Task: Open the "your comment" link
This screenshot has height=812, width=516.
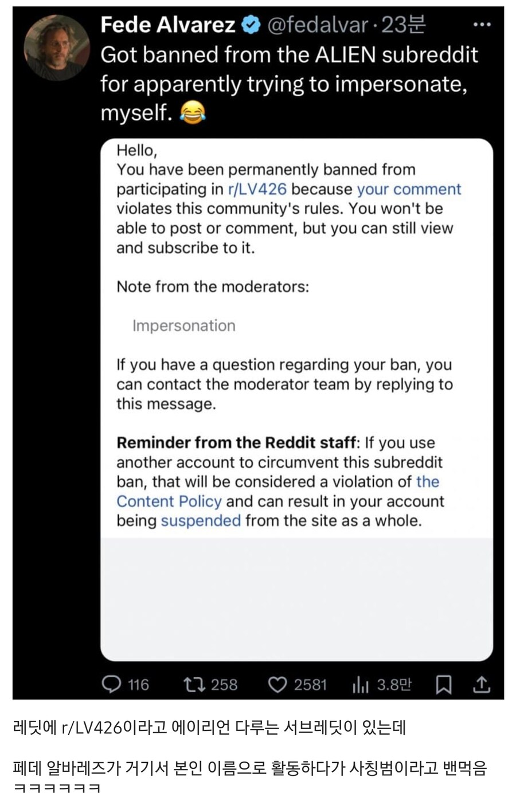Action: 409,189
